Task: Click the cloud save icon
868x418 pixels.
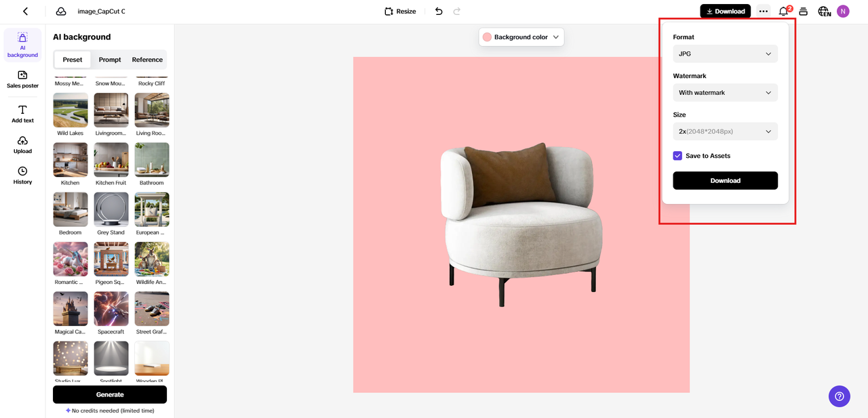Action: click(x=61, y=12)
